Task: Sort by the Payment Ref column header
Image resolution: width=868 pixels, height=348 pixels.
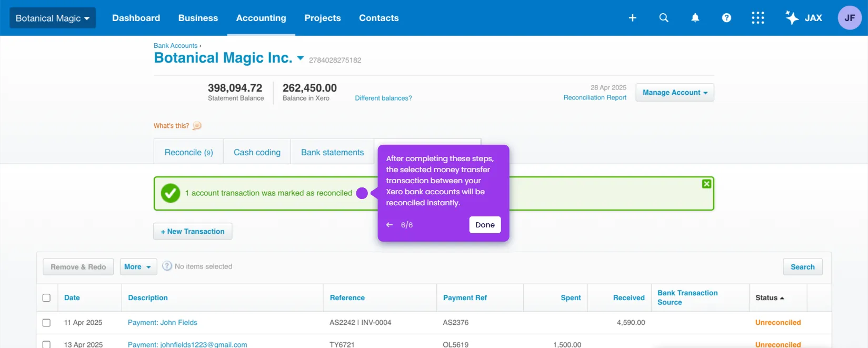Action: tap(465, 298)
